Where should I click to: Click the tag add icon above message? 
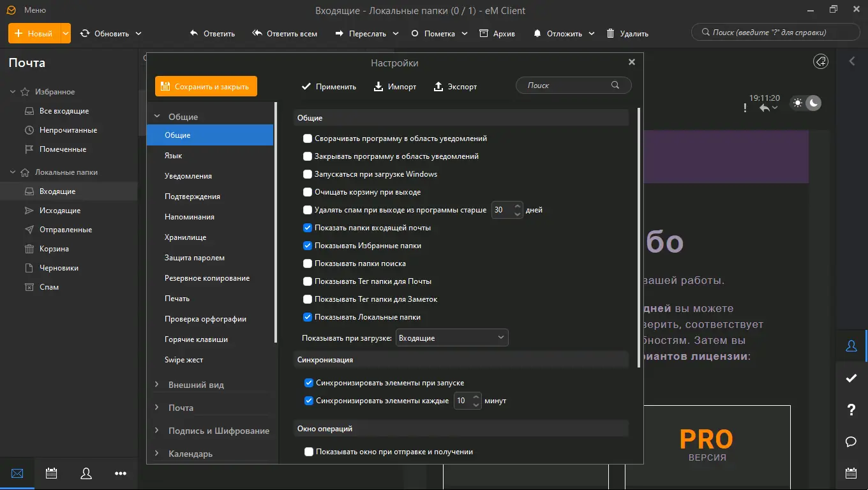[821, 61]
